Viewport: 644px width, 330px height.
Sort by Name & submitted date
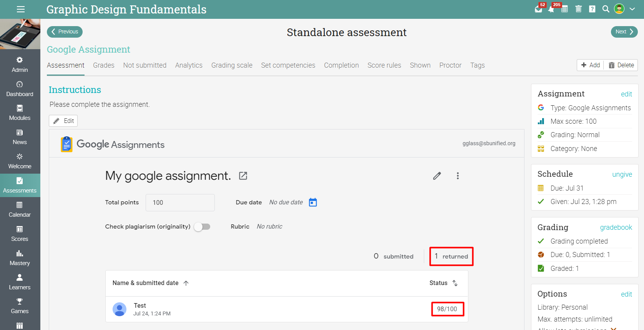[x=151, y=283]
